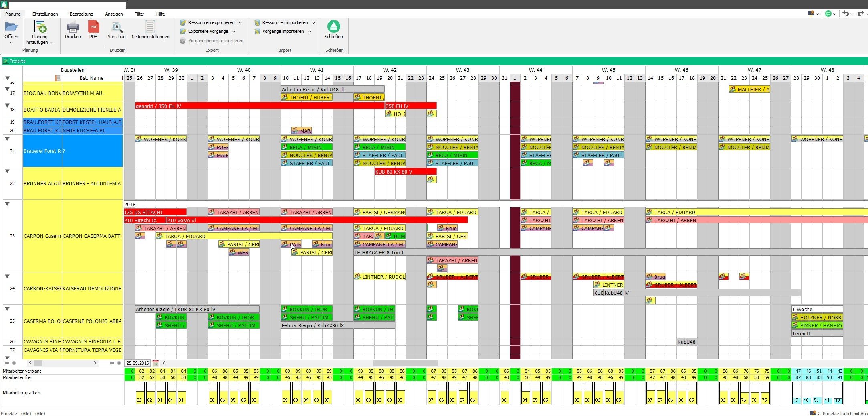Image resolution: width=868 pixels, height=416 pixels.
Task: Click the 25.09.2016 date field
Action: (x=137, y=363)
